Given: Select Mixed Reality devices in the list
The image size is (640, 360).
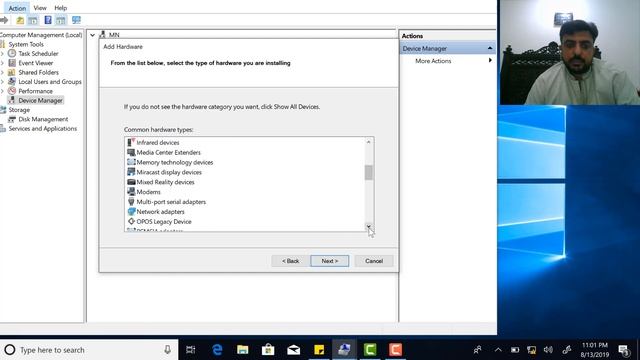Looking at the screenshot, I should 165,182.
